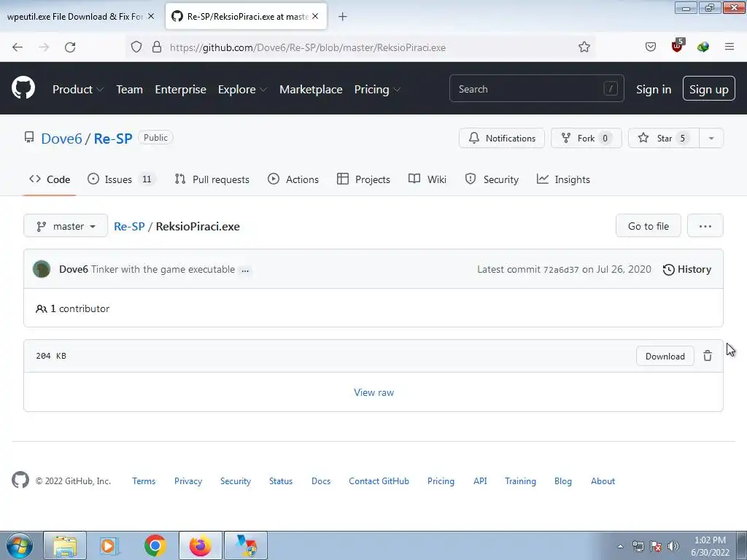Close the Re-SP/ReksioPiraci.exe browser tab
Image resolution: width=747 pixels, height=560 pixels.
coord(315,16)
